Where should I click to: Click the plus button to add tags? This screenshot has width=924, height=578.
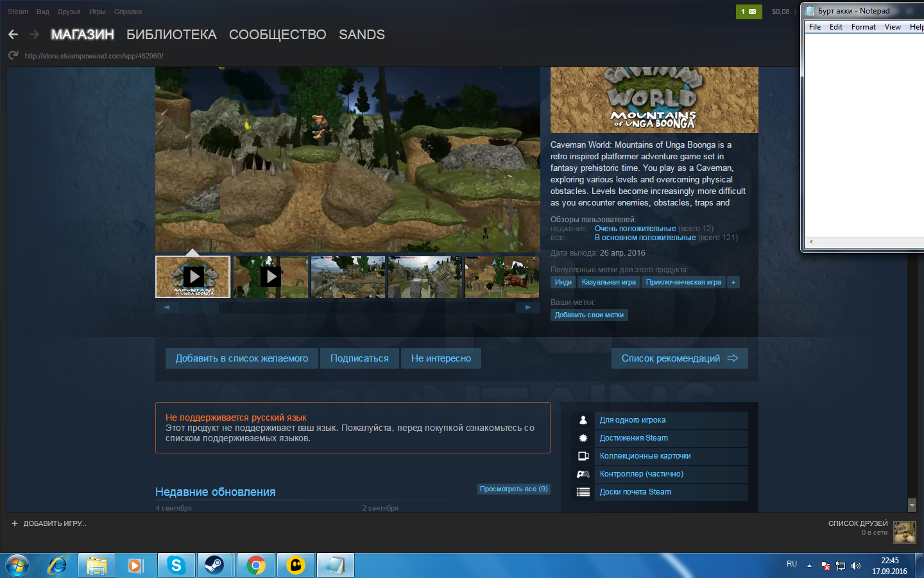[733, 283]
